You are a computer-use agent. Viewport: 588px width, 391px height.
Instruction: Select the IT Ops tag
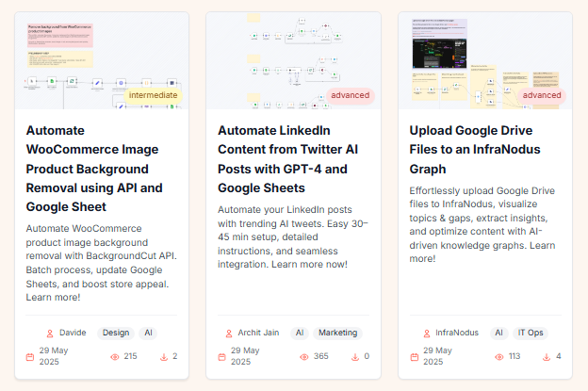[531, 333]
